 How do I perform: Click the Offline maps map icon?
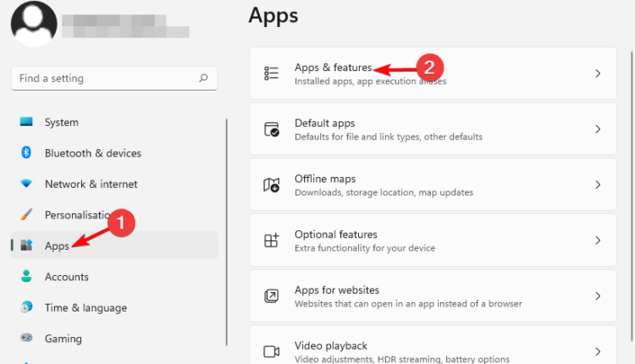(x=272, y=185)
